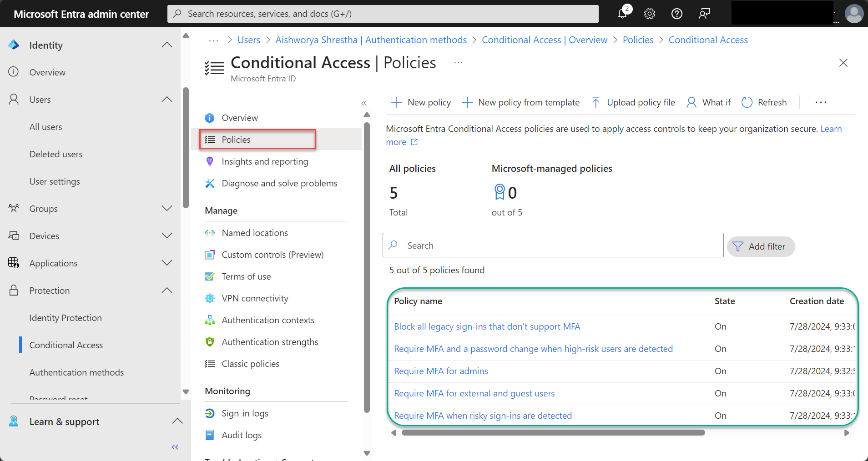Click the Learn more link
The image size is (868, 461).
[831, 129]
